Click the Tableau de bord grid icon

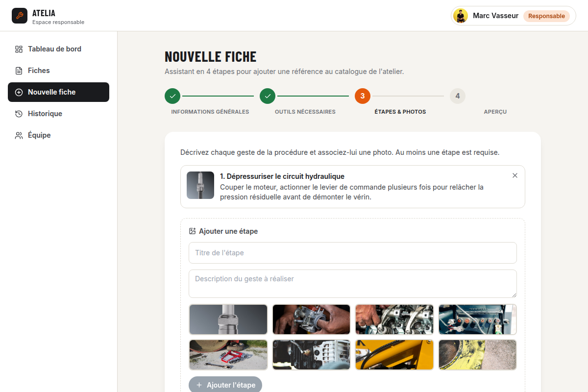(19, 49)
